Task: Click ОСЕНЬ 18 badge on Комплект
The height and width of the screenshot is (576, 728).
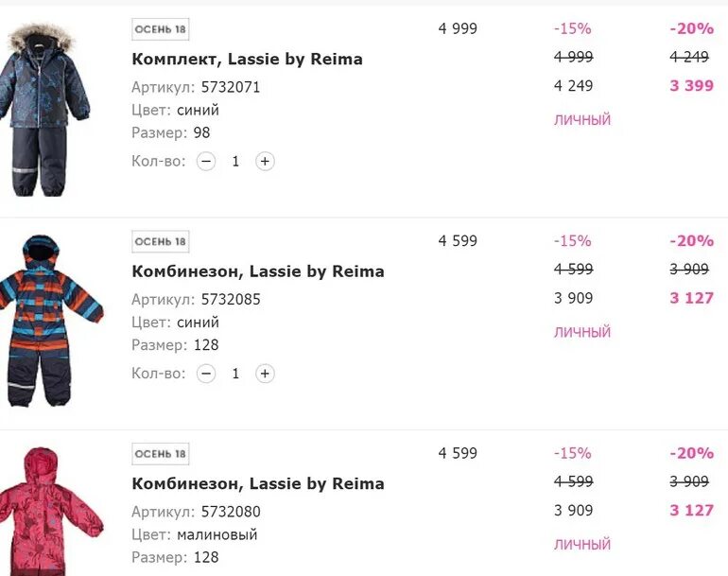Action: (160, 29)
